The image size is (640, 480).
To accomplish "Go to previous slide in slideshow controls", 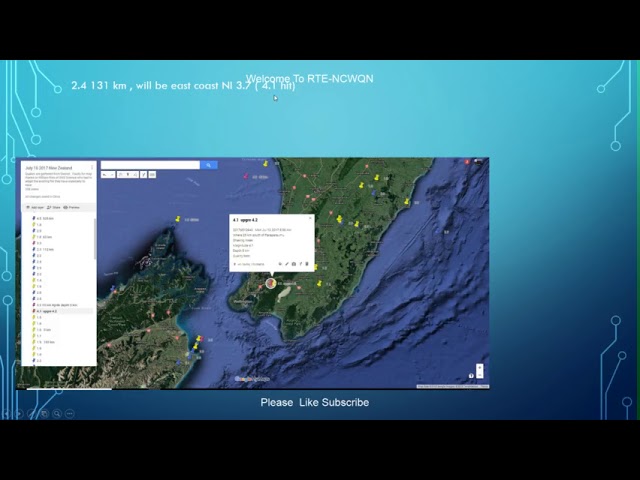I will coord(7,413).
